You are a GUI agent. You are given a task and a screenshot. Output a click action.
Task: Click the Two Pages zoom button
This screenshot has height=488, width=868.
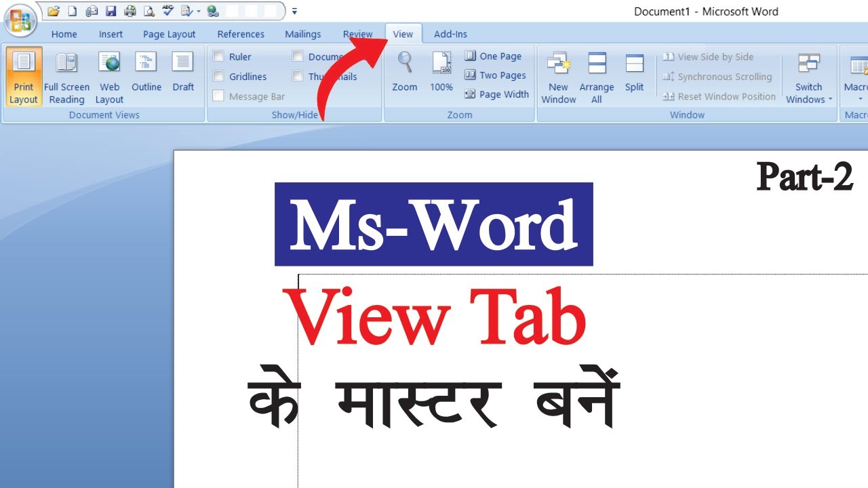pyautogui.click(x=496, y=75)
